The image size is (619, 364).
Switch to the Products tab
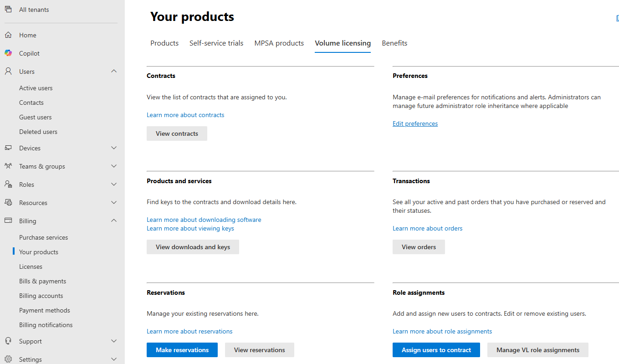click(164, 43)
